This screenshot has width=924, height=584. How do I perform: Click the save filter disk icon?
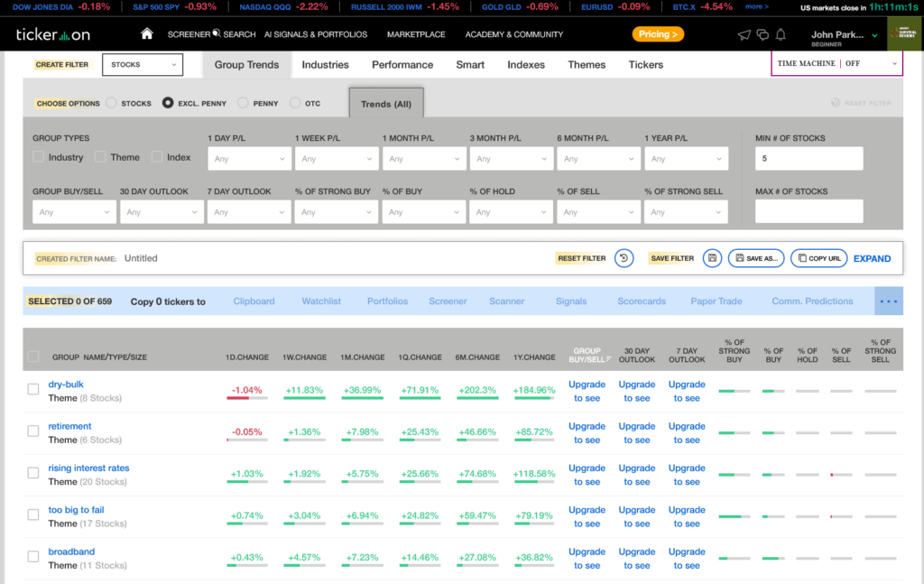pyautogui.click(x=712, y=258)
